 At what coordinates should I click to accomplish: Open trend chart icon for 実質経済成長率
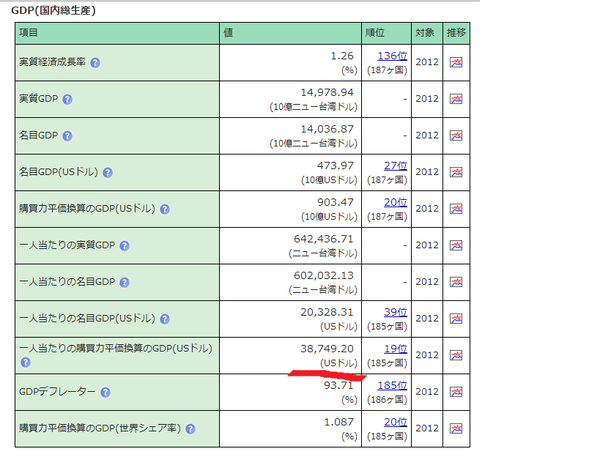pyautogui.click(x=456, y=62)
